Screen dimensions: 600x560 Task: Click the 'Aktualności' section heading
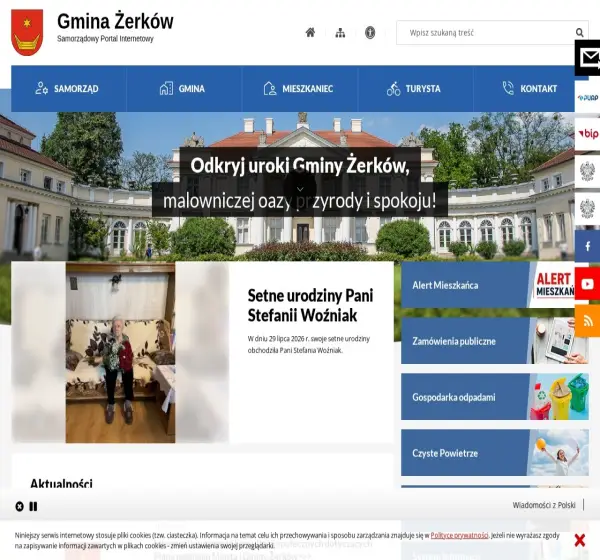(61, 483)
